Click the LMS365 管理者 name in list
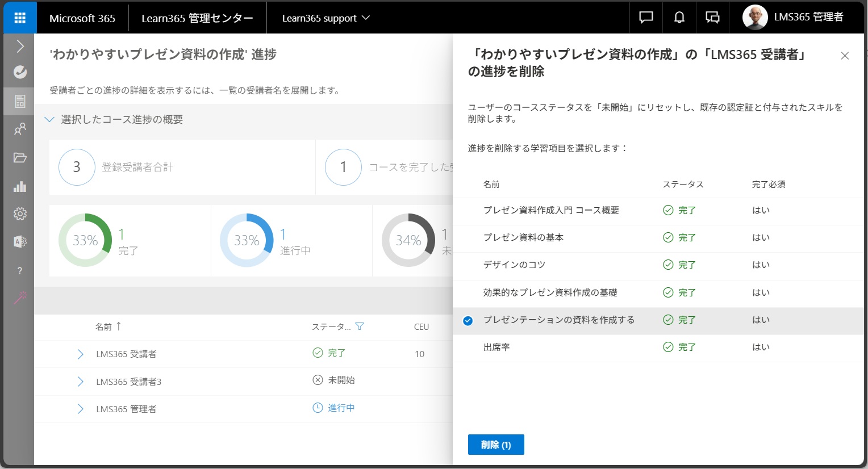Screen dimensions: 868x469 pos(126,409)
